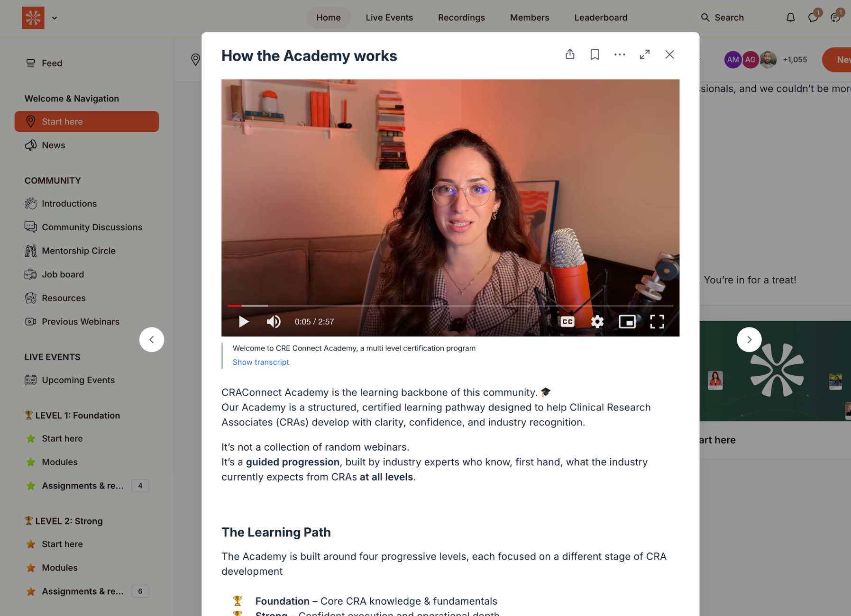The image size is (851, 616).
Task: Open notifications bell
Action: point(790,18)
